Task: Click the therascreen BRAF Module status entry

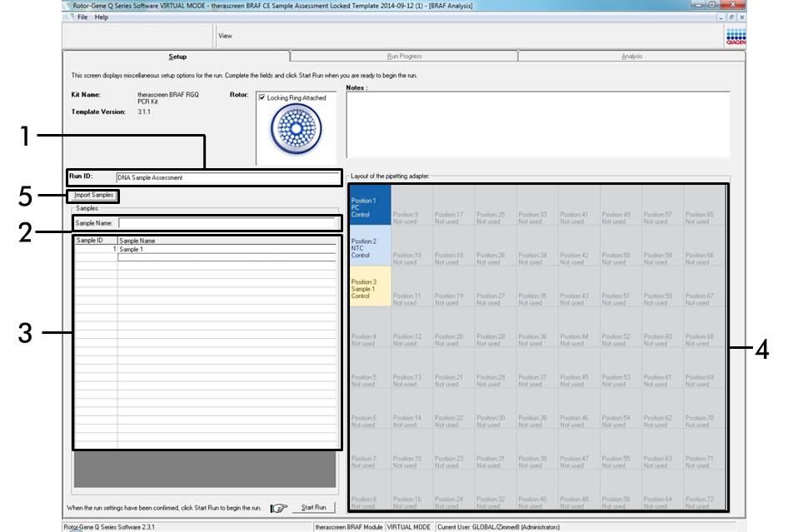Action: click(x=349, y=527)
